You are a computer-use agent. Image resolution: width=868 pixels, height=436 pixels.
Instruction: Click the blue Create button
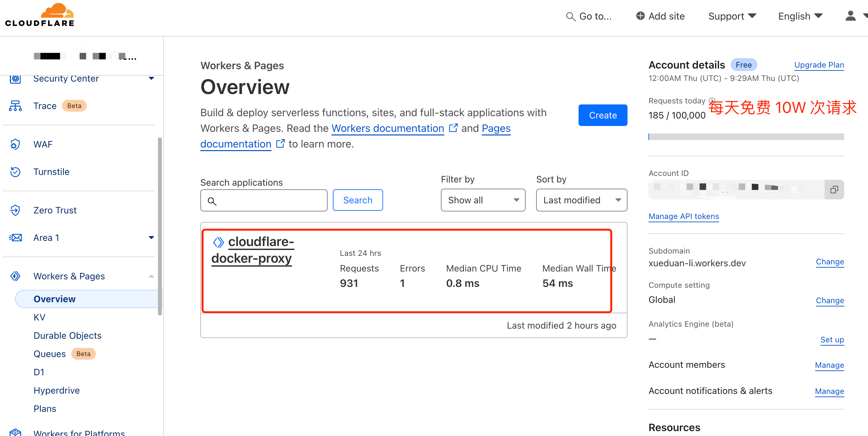[x=602, y=115]
